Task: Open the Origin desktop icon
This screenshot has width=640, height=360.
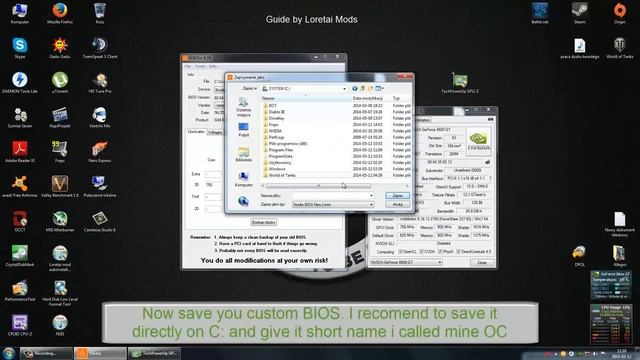Action: coord(620,13)
